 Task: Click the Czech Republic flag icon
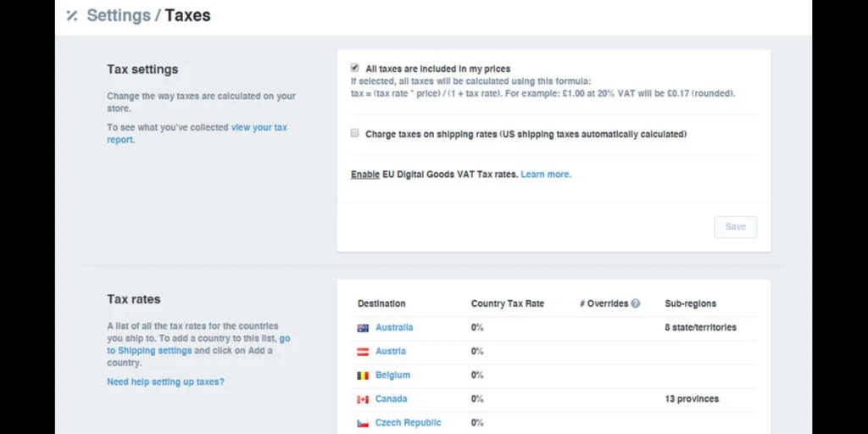point(363,423)
